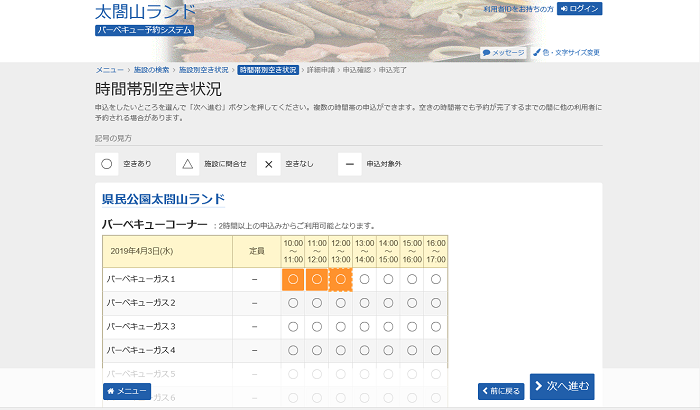Image resolution: width=700 pixels, height=410 pixels.
Task: Select バーベキューガス2 slot 10:00~11:00
Action: click(x=293, y=303)
